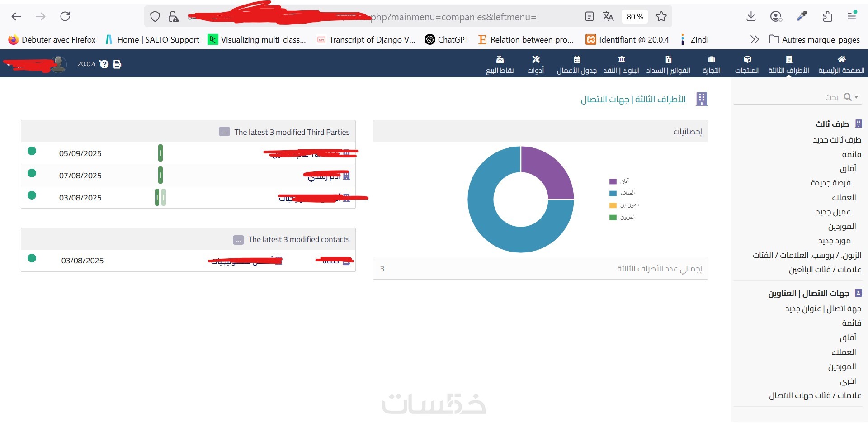Toggle Firefox reader view icon
This screenshot has height=423, width=868.
pyautogui.click(x=589, y=17)
